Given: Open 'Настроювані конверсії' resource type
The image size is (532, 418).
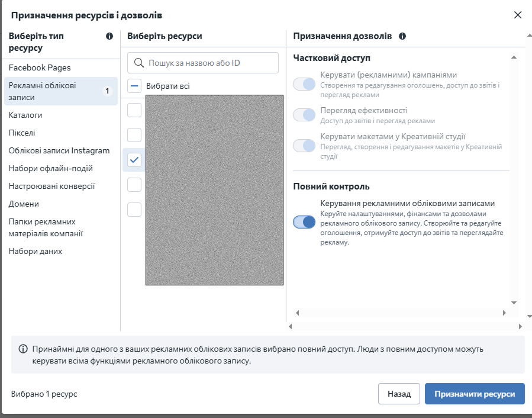Looking at the screenshot, I should 52,186.
